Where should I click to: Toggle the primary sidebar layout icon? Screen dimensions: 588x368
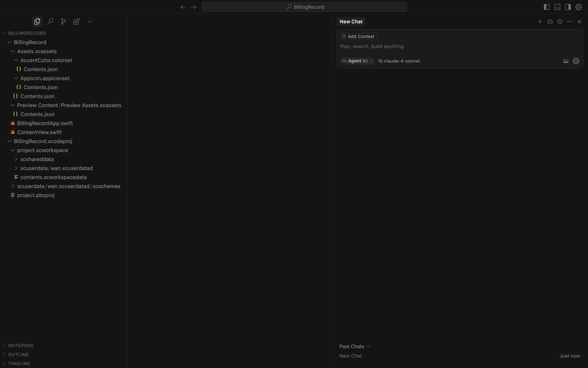[x=547, y=7]
